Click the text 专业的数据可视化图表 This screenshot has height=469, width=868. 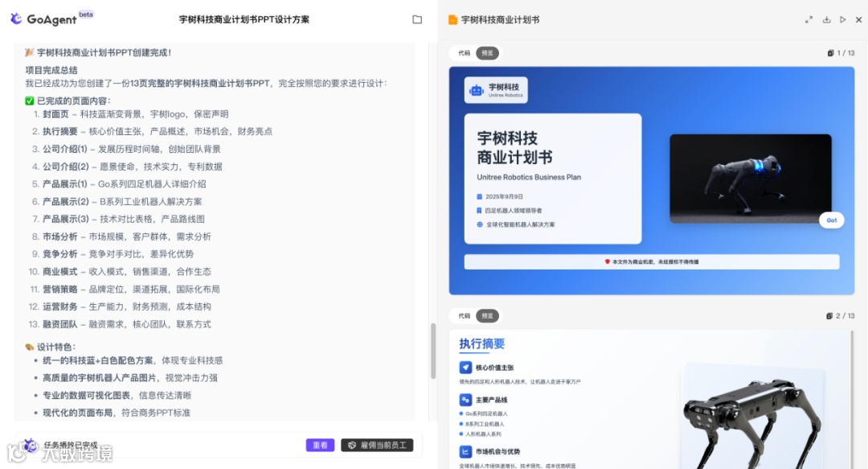86,395
